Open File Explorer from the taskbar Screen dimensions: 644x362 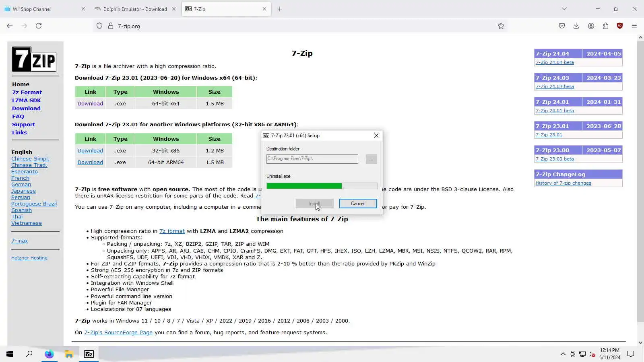pyautogui.click(x=69, y=354)
